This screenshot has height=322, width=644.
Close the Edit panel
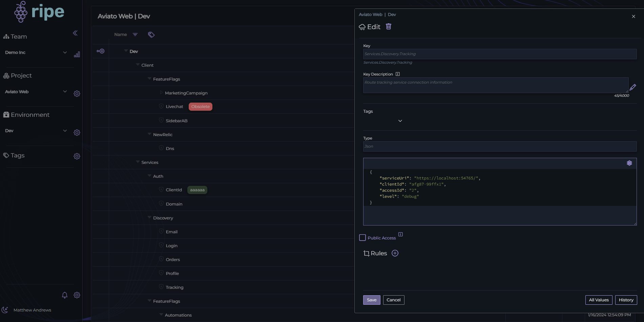[x=633, y=16]
